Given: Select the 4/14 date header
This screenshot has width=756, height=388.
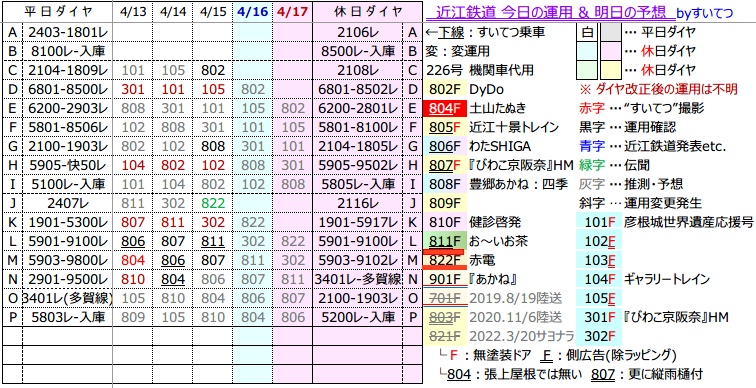Looking at the screenshot, I should [173, 12].
